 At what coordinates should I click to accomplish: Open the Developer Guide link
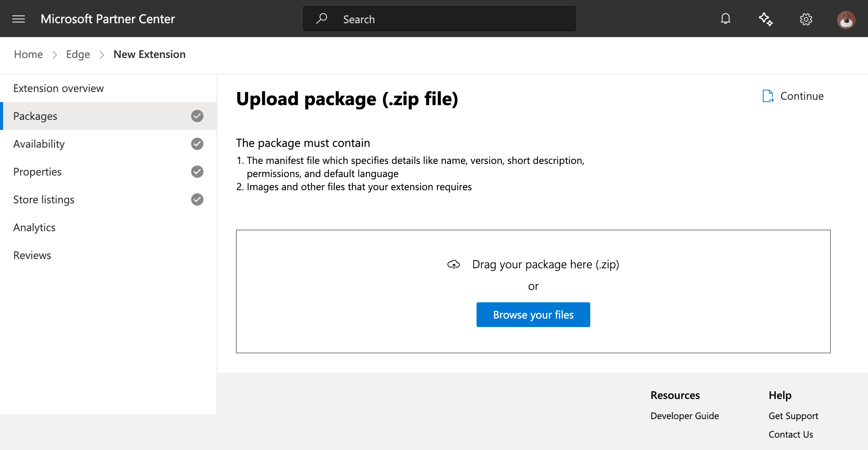point(685,416)
